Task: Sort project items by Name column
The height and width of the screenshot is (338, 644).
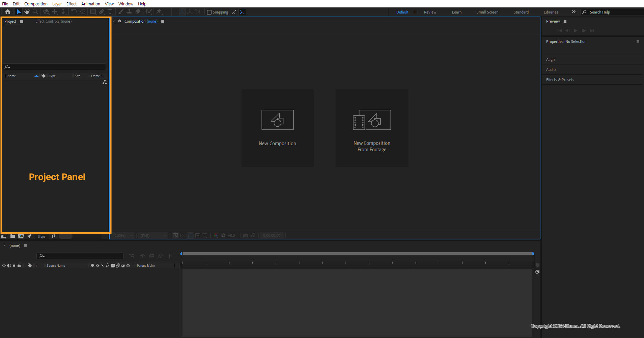Action: coord(11,76)
